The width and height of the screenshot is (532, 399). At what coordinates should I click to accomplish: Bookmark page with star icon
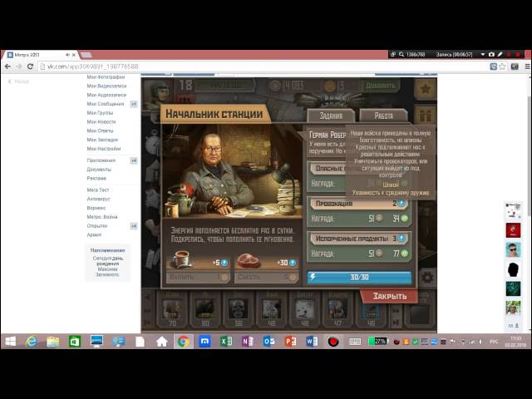coord(502,66)
